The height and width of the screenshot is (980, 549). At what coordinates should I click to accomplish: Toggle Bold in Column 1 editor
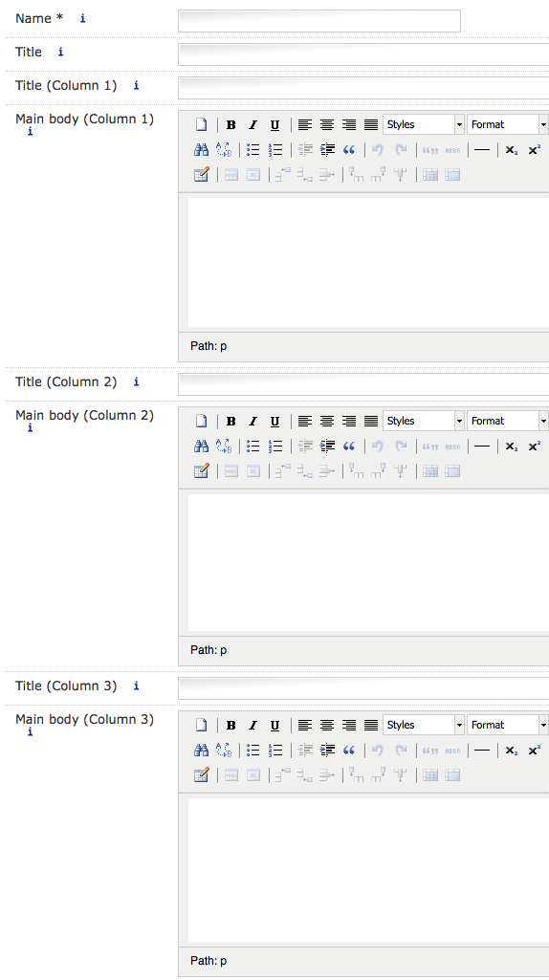[231, 125]
